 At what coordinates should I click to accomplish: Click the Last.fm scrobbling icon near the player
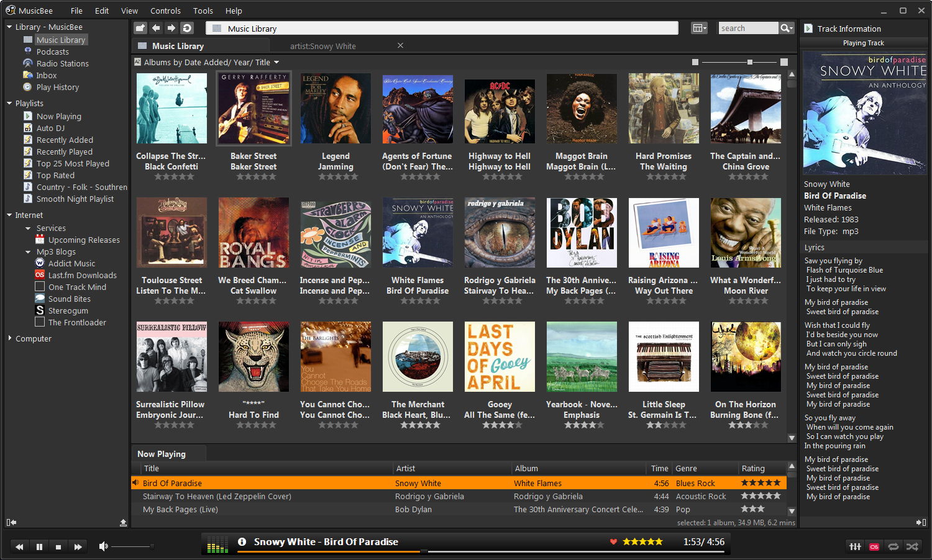(874, 546)
